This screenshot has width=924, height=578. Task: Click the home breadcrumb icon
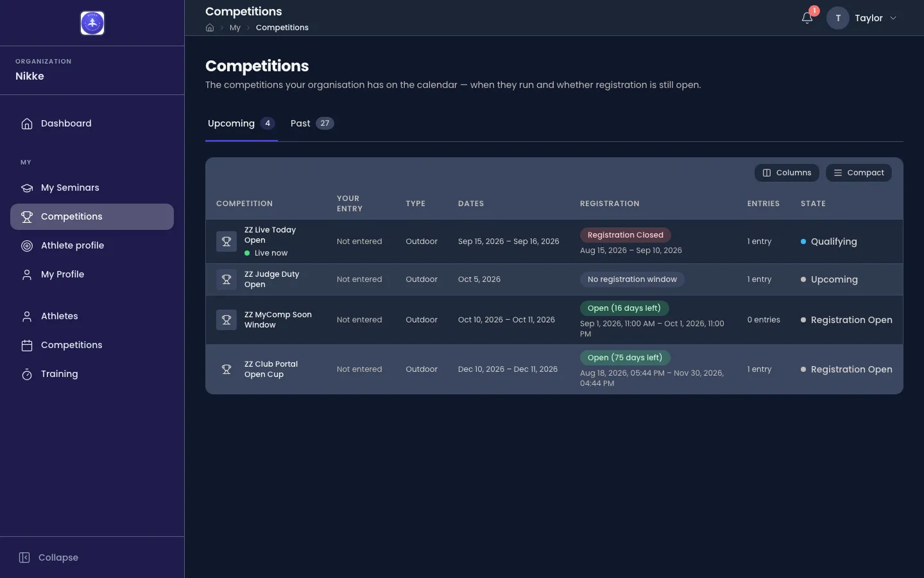[x=210, y=28]
